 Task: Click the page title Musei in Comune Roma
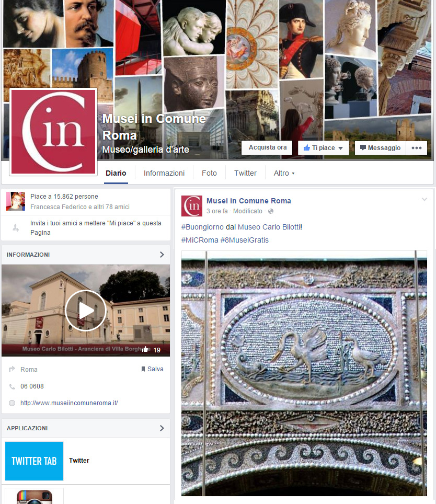(x=154, y=127)
